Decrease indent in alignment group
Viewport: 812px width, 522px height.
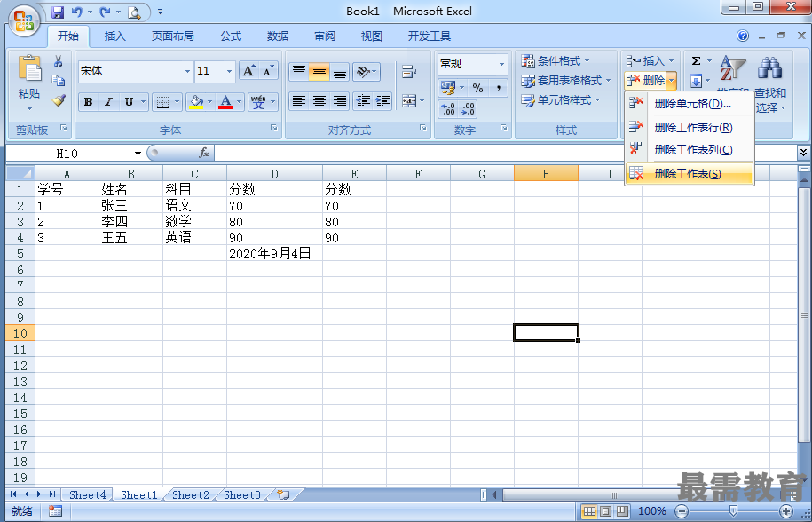pos(364,101)
